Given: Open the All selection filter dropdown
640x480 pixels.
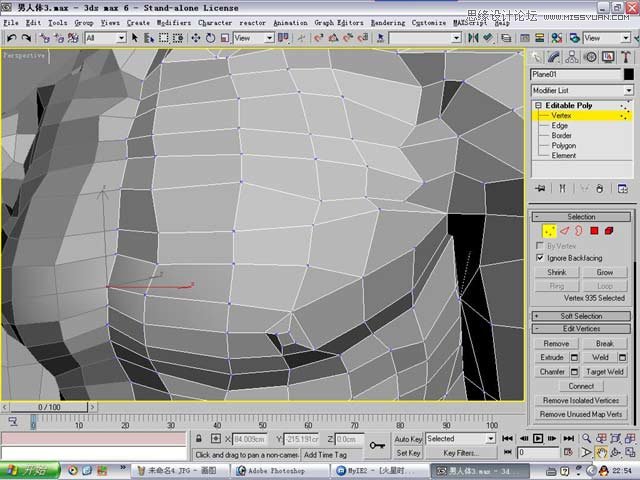Looking at the screenshot, I should click(105, 38).
